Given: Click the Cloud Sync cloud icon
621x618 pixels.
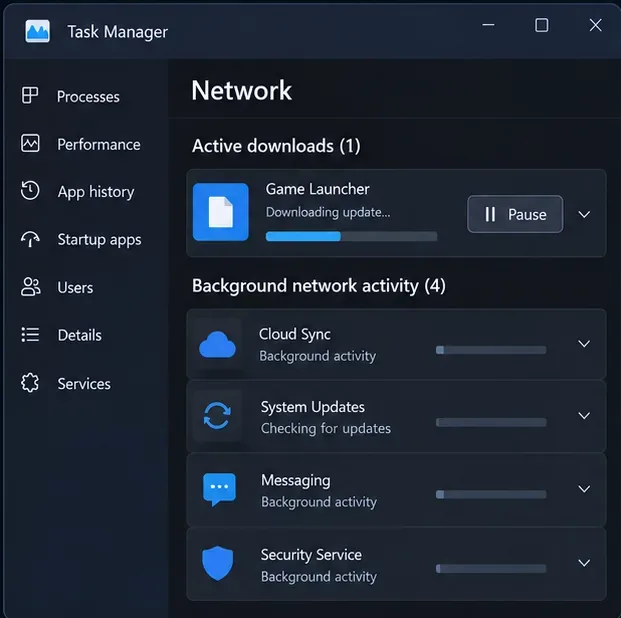Looking at the screenshot, I should 217,345.
